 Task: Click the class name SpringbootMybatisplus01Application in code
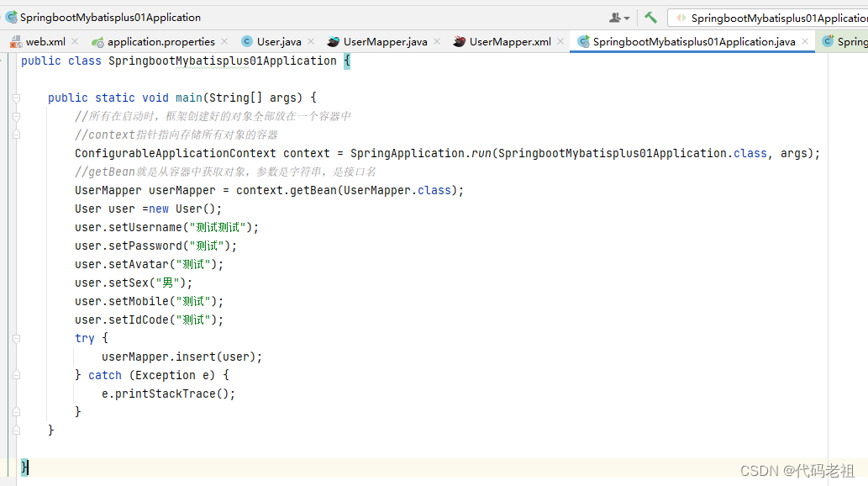point(222,61)
